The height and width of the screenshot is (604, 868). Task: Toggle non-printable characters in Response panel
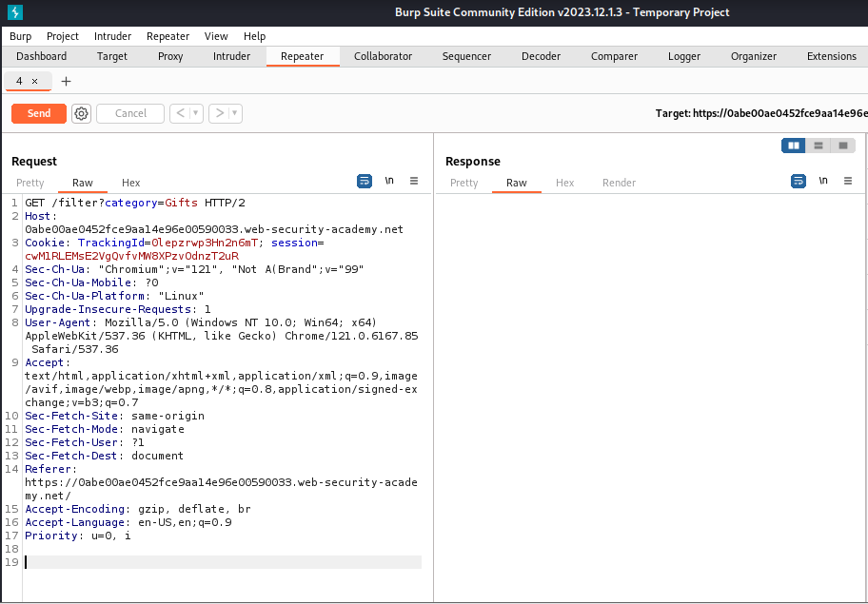coord(823,181)
